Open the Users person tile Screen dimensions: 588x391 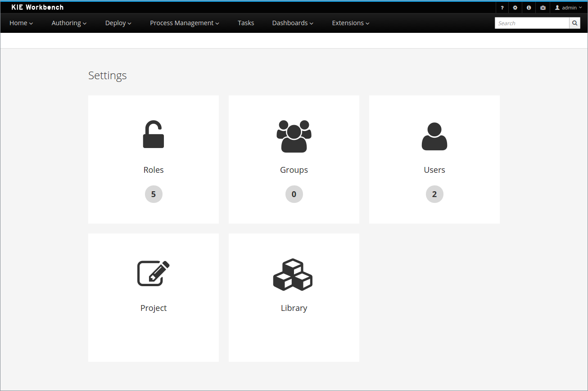[434, 159]
